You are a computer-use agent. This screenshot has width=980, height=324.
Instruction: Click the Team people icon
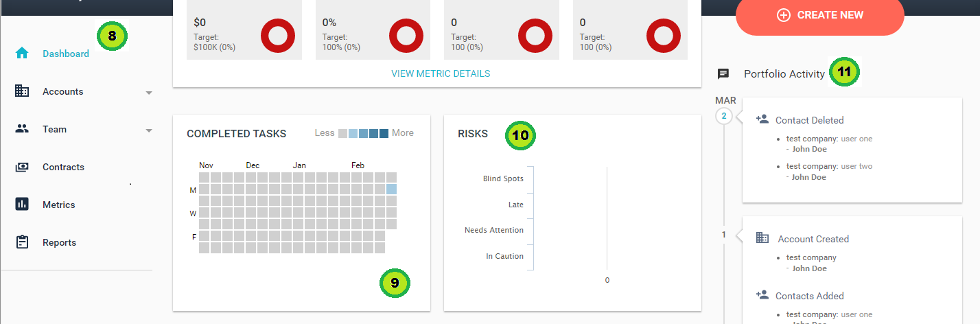tap(22, 129)
